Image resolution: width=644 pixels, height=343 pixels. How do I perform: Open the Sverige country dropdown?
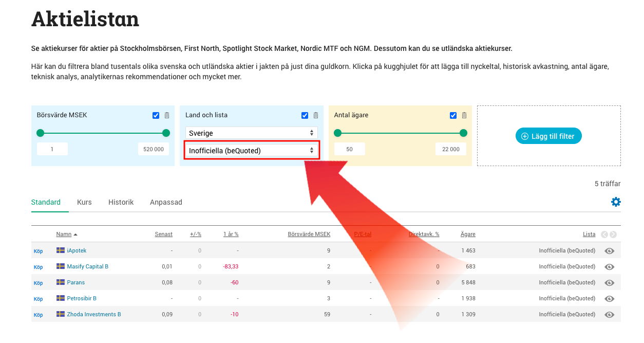tap(251, 133)
